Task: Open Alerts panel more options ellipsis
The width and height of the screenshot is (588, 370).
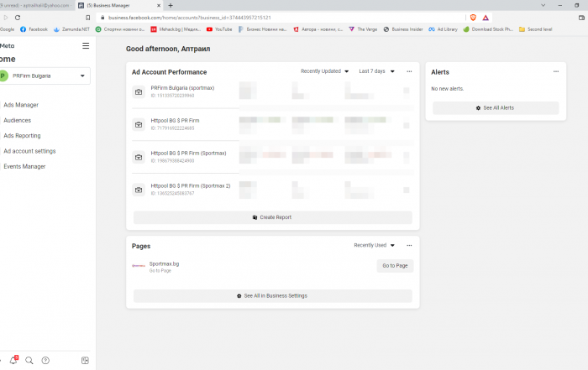Action: click(556, 71)
